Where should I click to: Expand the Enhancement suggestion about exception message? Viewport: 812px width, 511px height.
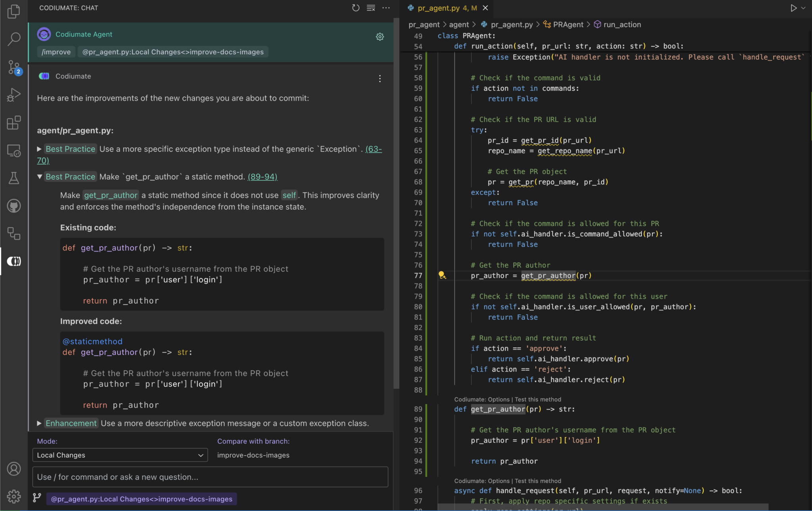pyautogui.click(x=39, y=423)
